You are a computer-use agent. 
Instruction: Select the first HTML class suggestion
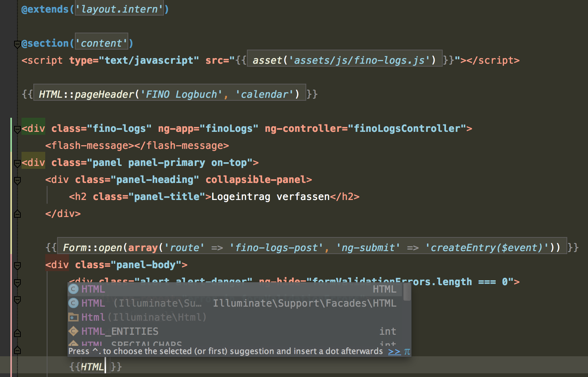pyautogui.click(x=235, y=289)
